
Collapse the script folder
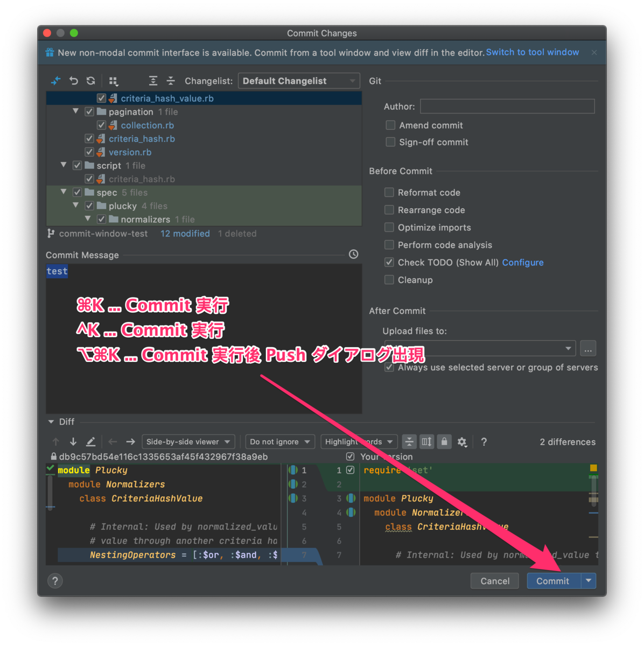click(x=64, y=165)
